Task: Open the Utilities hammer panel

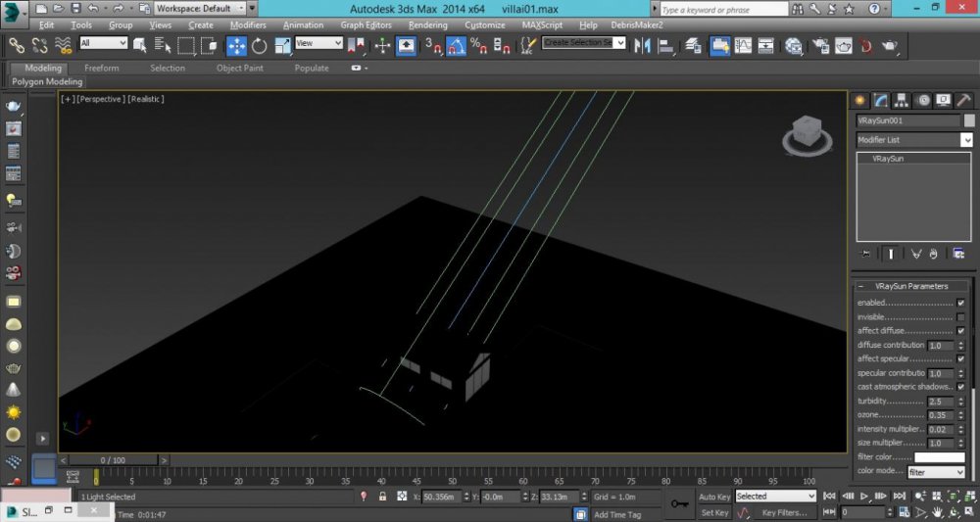Action: tap(963, 100)
